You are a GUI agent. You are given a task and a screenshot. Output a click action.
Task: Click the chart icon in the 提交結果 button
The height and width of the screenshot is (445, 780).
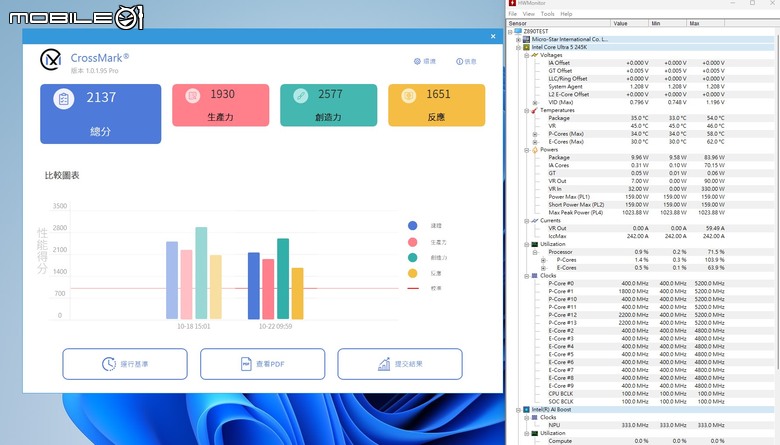[x=384, y=364]
